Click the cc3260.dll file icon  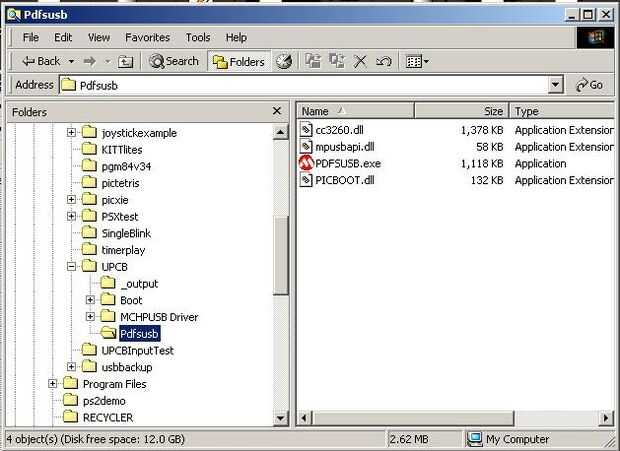click(306, 130)
